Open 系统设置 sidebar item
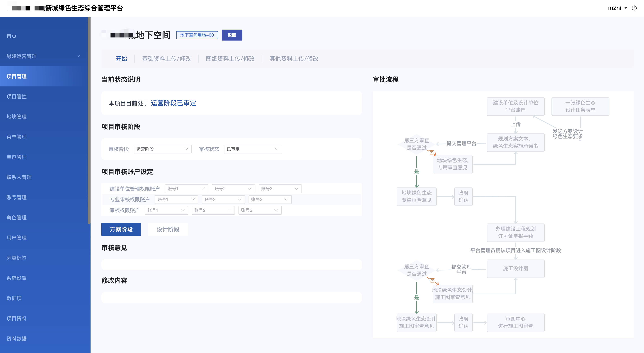This screenshot has width=644, height=353. 44,278
